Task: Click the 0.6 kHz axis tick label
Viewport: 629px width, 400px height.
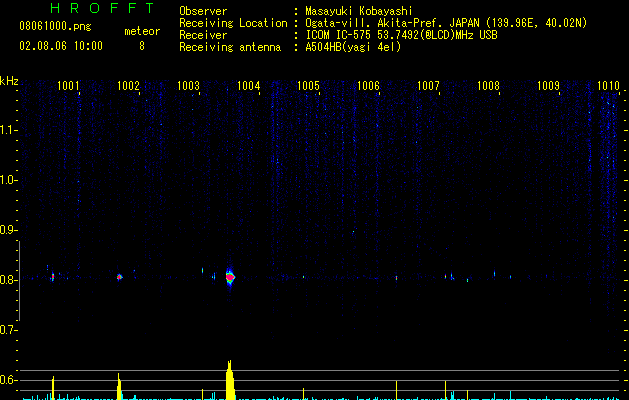Action: tap(8, 380)
